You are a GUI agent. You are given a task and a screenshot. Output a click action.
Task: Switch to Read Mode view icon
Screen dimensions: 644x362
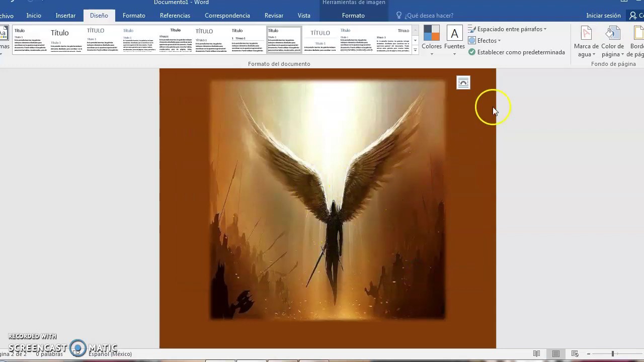[x=537, y=354]
